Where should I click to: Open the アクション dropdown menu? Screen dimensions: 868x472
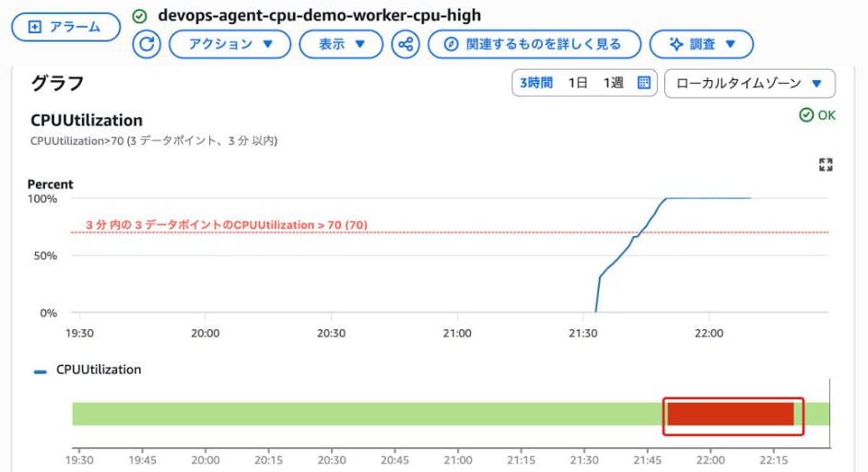(229, 44)
